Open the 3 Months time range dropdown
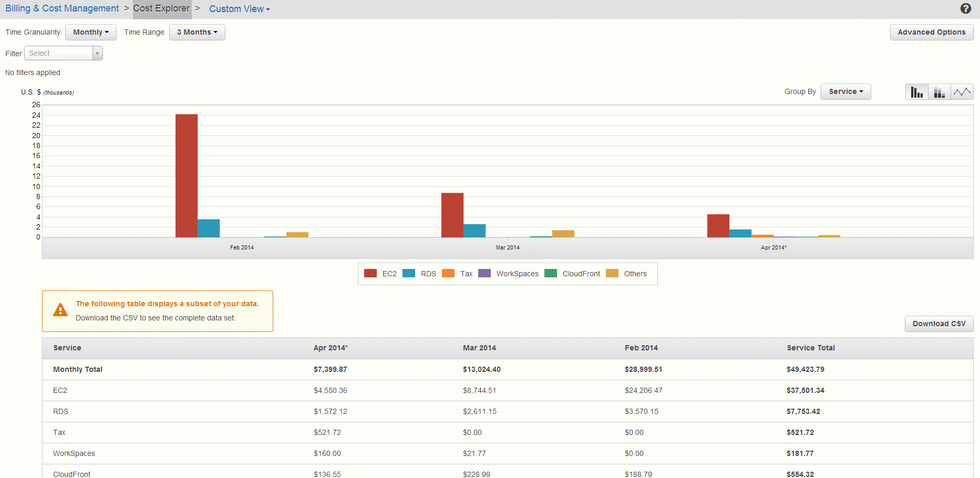Screen dimensions: 980x478 point(197,32)
